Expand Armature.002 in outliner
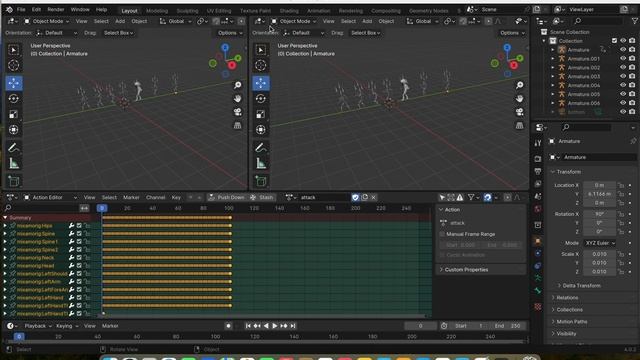640x360 pixels. [553, 67]
